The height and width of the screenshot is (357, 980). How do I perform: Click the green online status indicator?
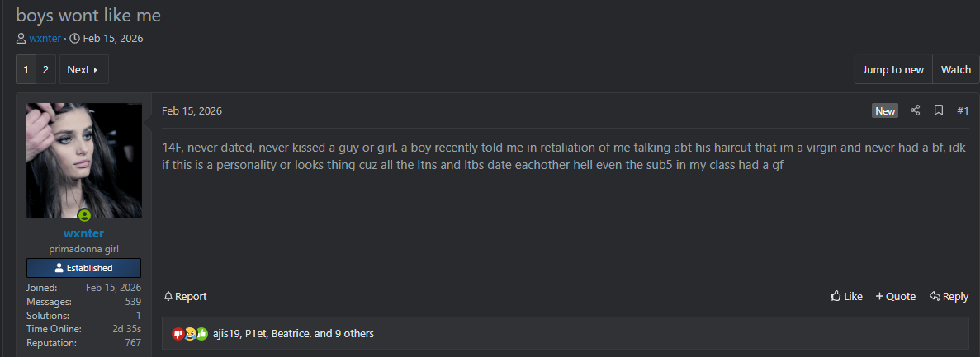[84, 216]
